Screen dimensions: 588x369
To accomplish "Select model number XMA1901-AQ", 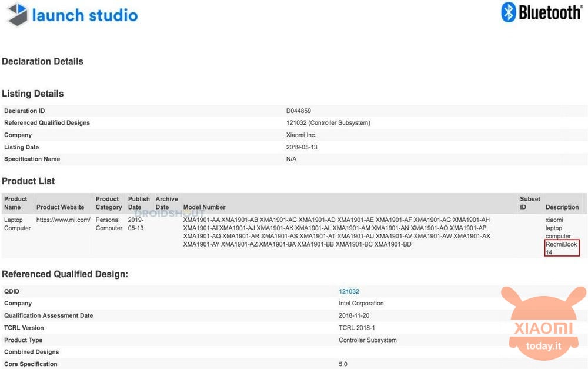I will pos(202,237).
